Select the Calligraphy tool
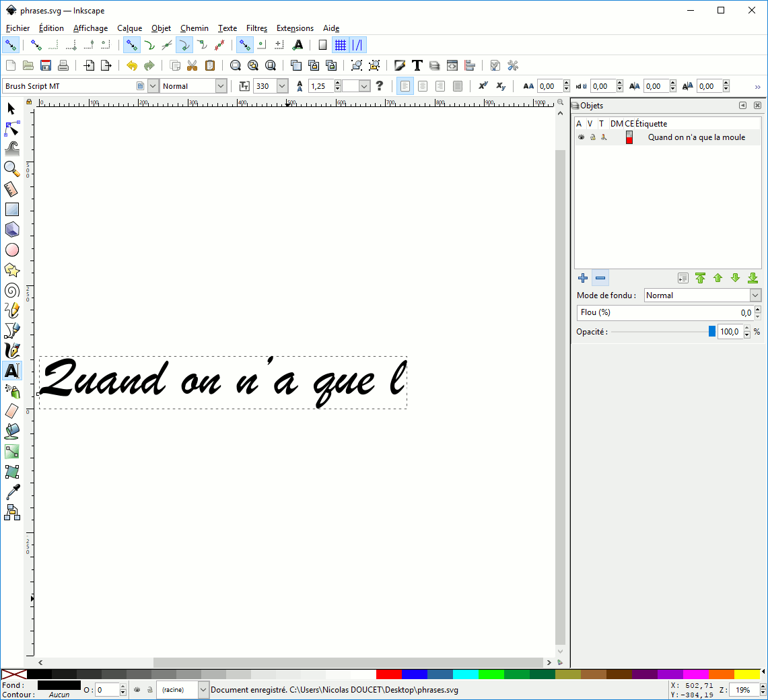768x700 pixels. point(11,351)
